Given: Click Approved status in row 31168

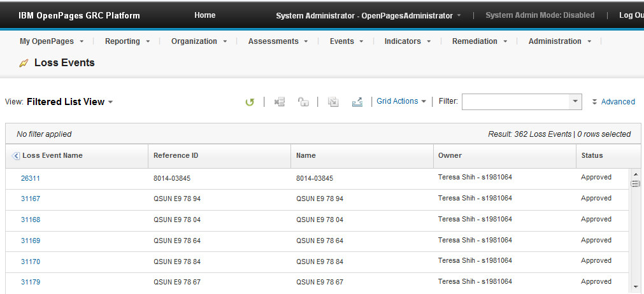Looking at the screenshot, I should pos(596,219).
